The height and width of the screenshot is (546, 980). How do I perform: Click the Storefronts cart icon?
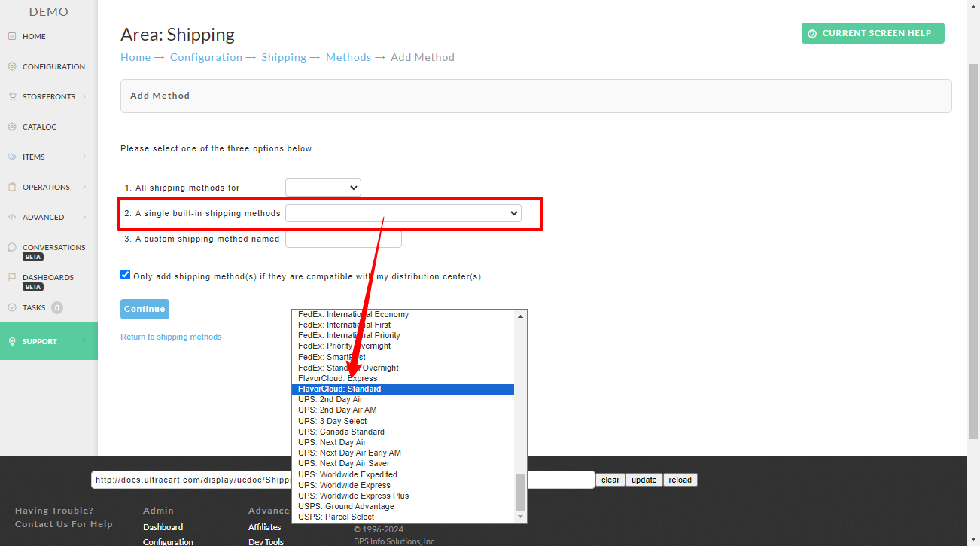(12, 96)
